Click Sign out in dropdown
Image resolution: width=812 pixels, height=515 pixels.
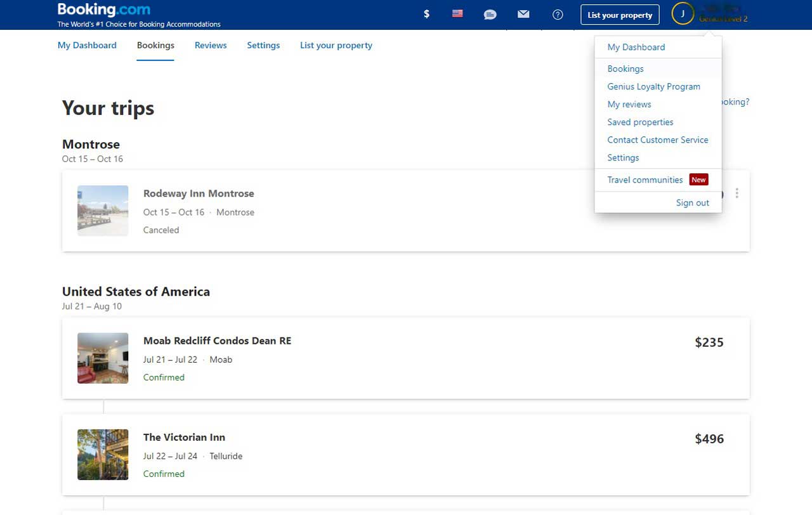tap(693, 202)
